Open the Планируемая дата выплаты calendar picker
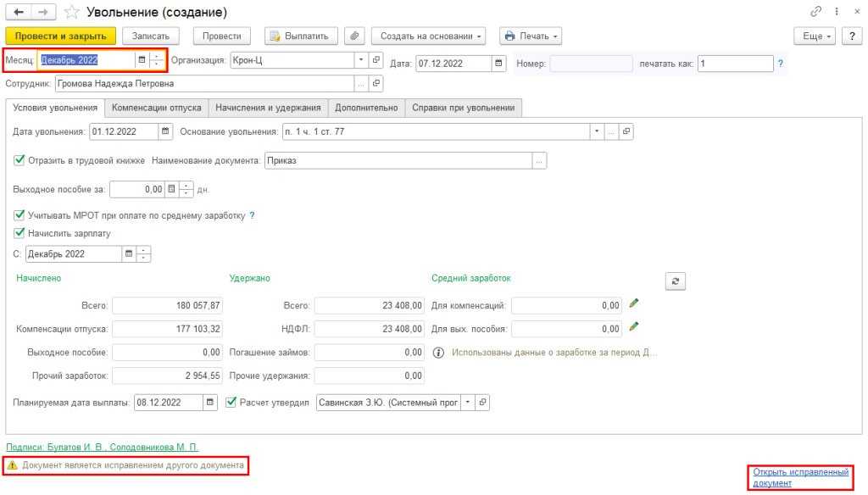Screen dimensions: 868x495 point(209,403)
